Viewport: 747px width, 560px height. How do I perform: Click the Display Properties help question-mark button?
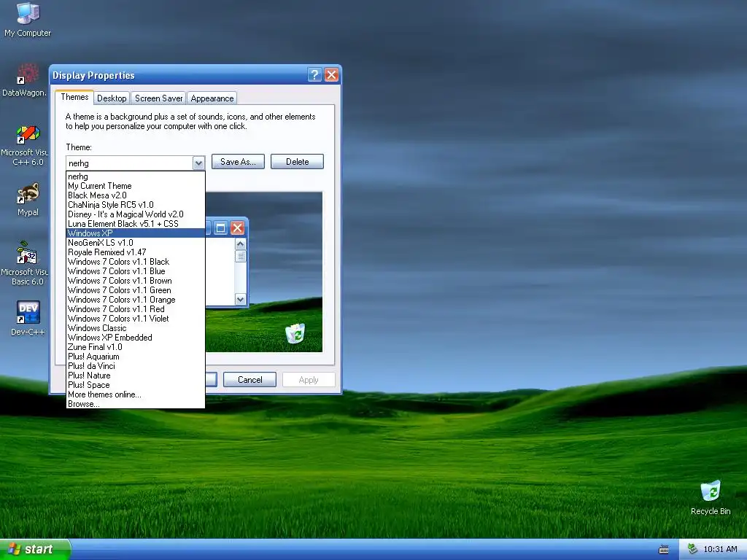click(314, 75)
